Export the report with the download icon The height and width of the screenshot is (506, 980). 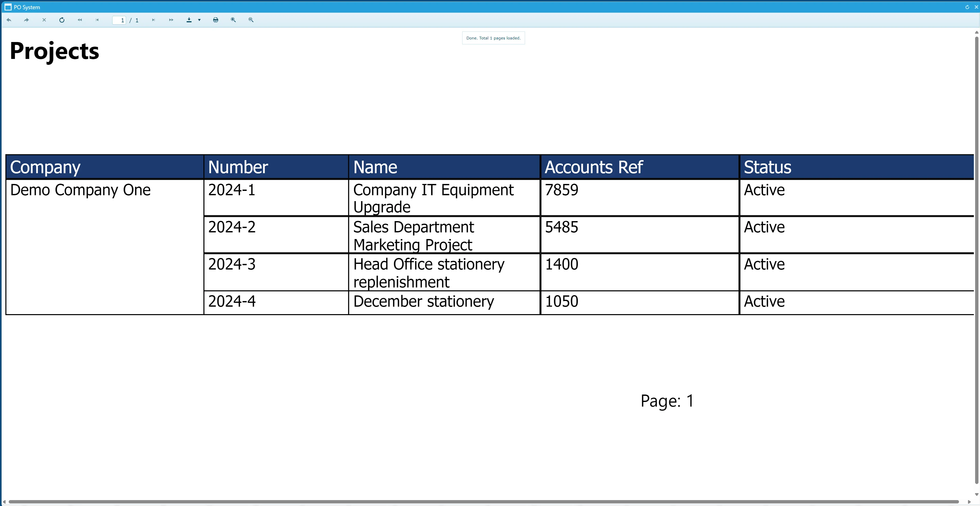189,20
